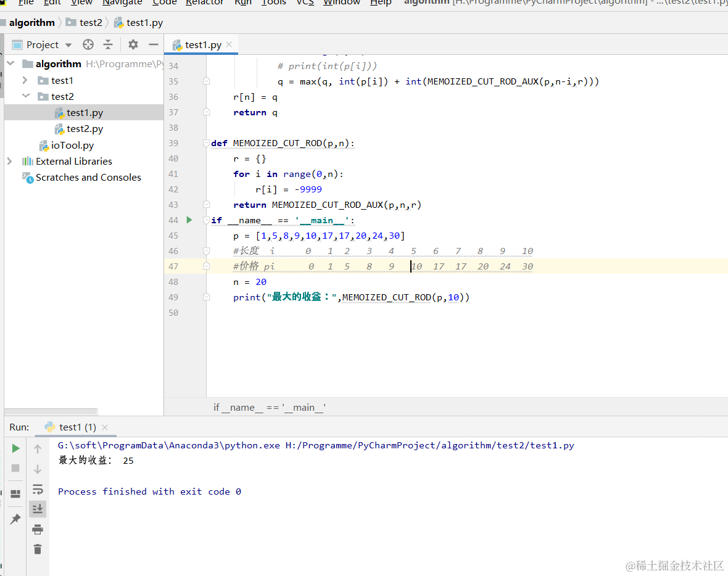Click the collapse all icon in Project panel
Viewport: 728px width, 576px height.
(x=108, y=44)
